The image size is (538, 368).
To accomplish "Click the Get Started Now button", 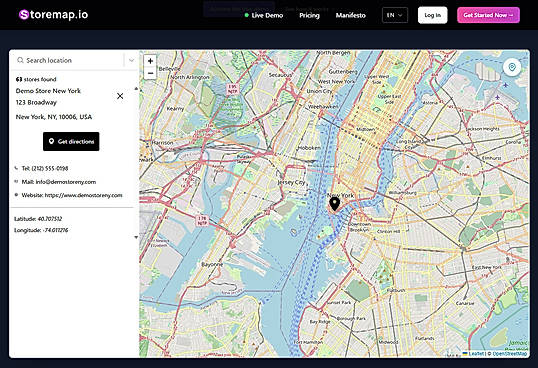I will 488,15.
